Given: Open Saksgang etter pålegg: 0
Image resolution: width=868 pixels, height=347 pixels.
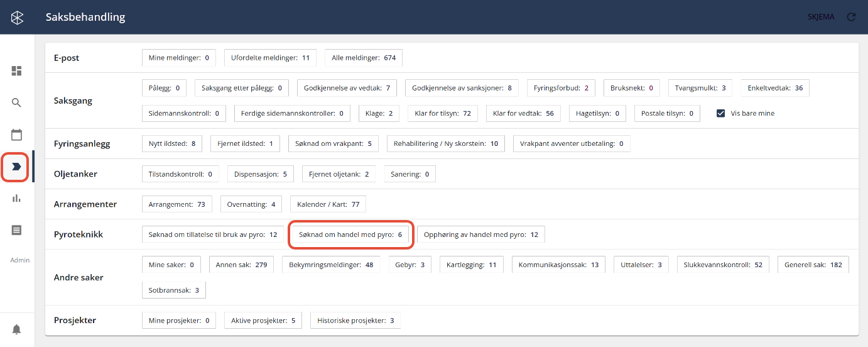Looking at the screenshot, I should (x=242, y=88).
